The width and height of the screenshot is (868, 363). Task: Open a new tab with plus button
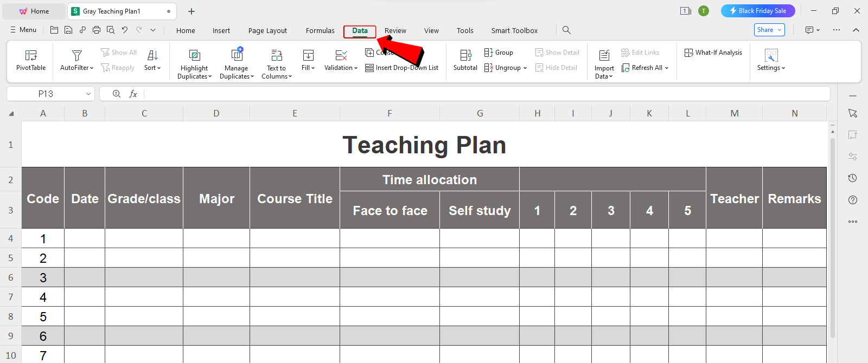tap(192, 11)
